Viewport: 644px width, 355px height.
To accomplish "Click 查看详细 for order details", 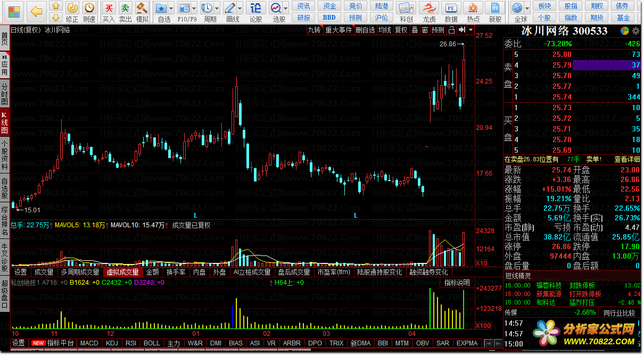I will 628,159.
